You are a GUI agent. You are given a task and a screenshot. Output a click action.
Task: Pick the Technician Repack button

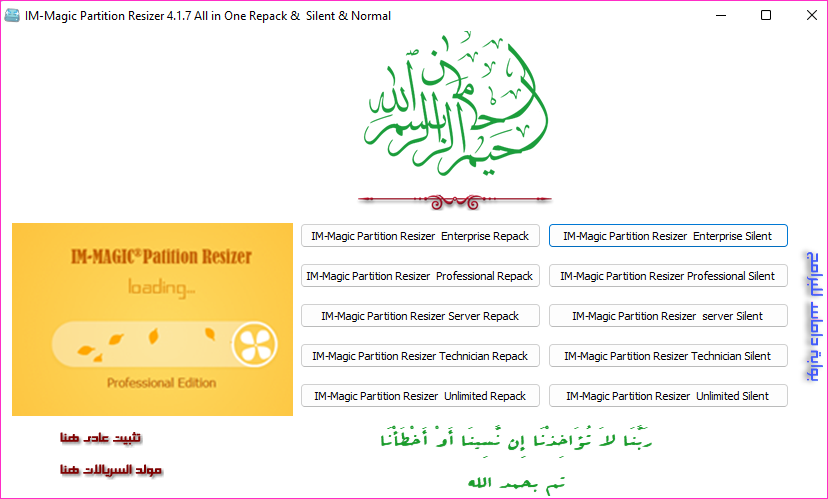(420, 356)
